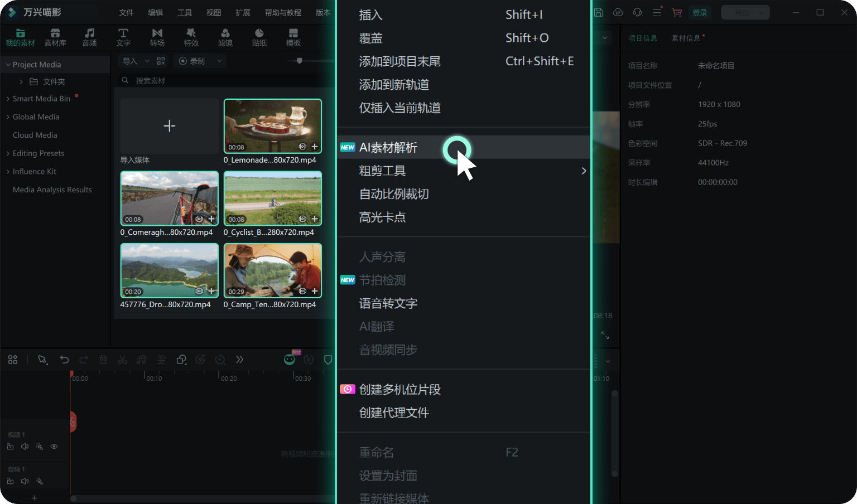Click the cloud upload icon in title bar

618,12
